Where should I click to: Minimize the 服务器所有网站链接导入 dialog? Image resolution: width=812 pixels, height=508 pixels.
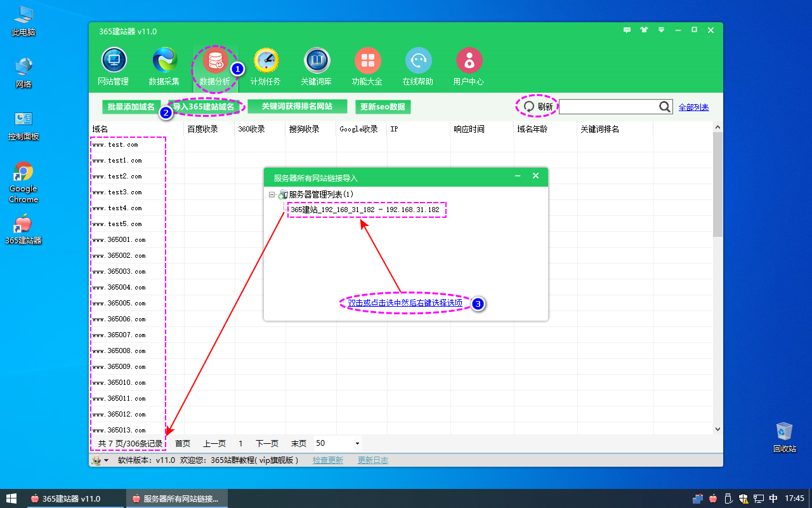point(518,176)
